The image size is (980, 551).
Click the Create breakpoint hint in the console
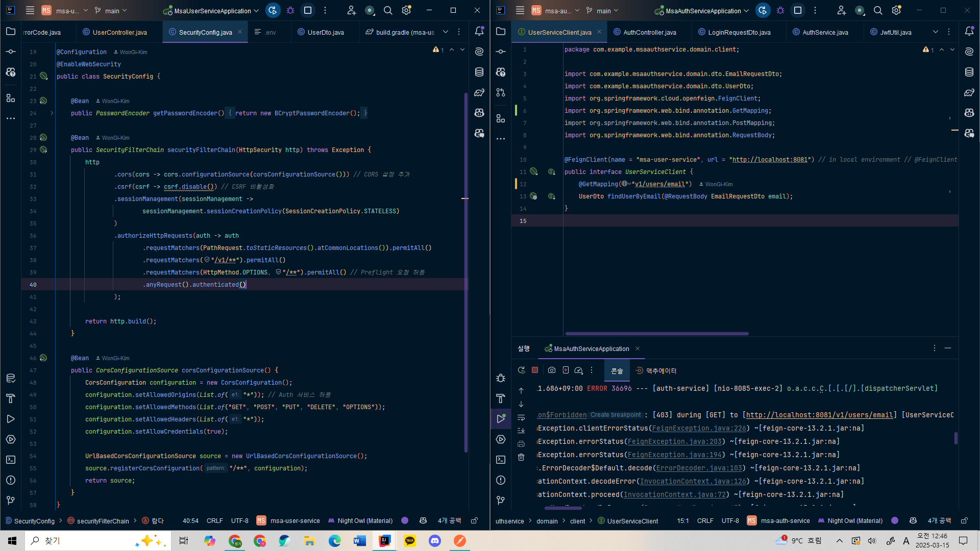pos(615,415)
